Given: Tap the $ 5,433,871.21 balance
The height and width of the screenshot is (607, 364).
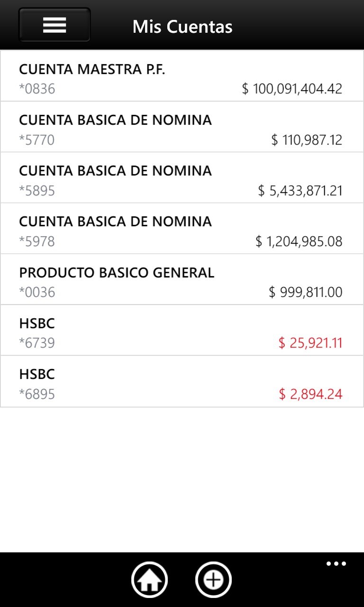Looking at the screenshot, I should click(300, 191).
